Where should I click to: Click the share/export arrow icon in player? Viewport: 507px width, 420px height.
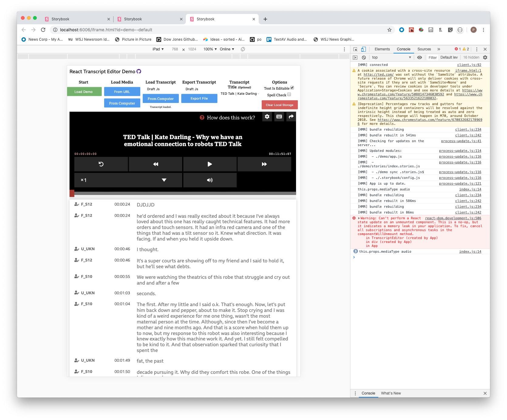click(291, 117)
